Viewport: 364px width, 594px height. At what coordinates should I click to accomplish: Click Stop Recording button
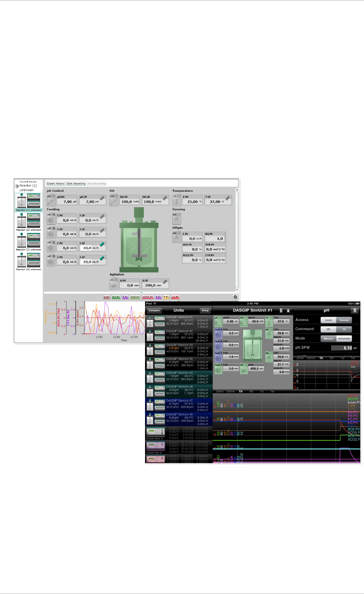point(97,183)
